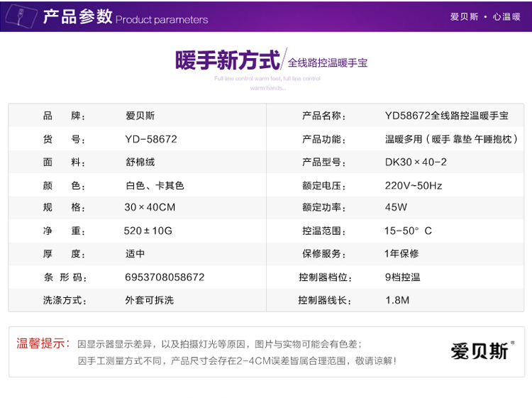Click the 爱贝斯 brand logo at bottom right

(482, 351)
